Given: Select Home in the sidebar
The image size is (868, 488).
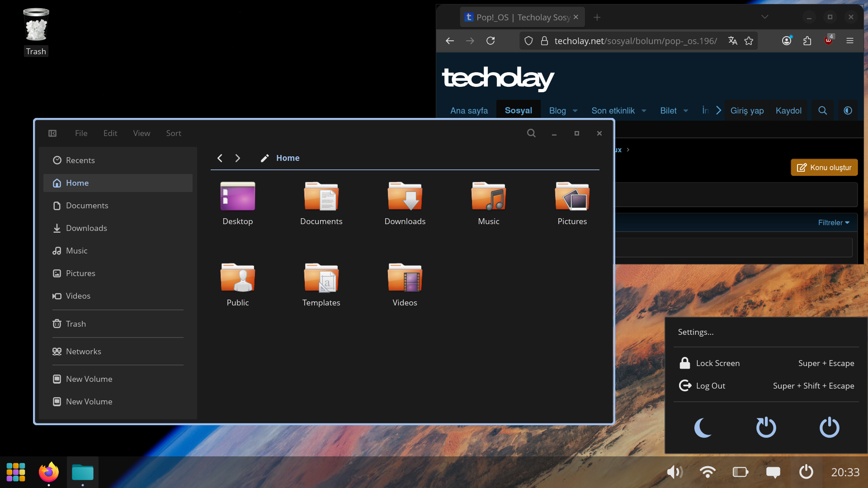Looking at the screenshot, I should [x=118, y=183].
